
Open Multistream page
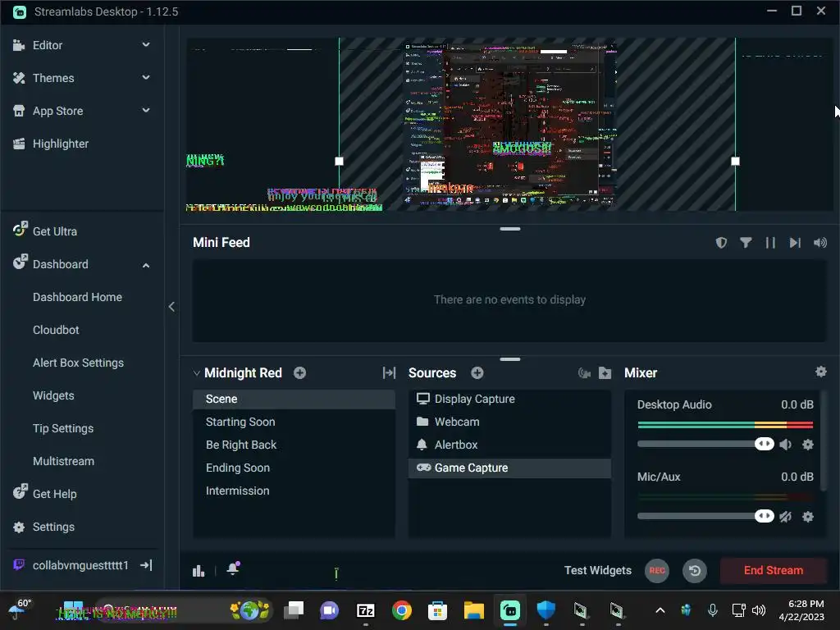(63, 461)
